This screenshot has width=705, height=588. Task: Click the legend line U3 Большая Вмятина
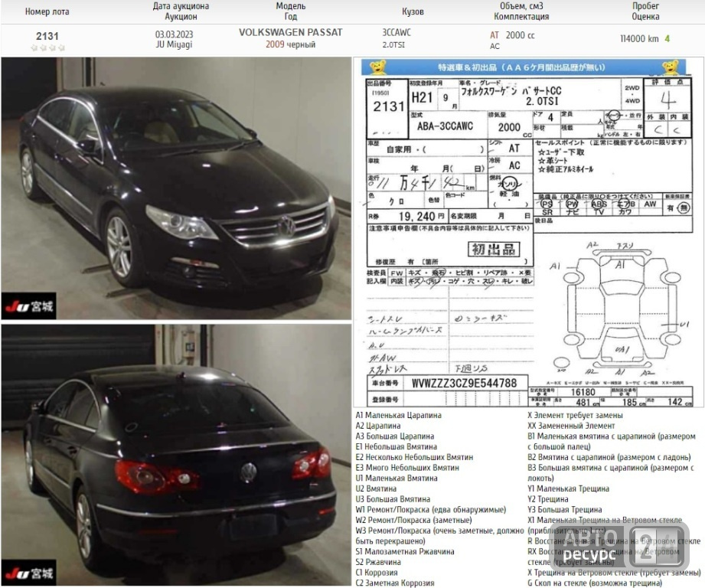393,499
